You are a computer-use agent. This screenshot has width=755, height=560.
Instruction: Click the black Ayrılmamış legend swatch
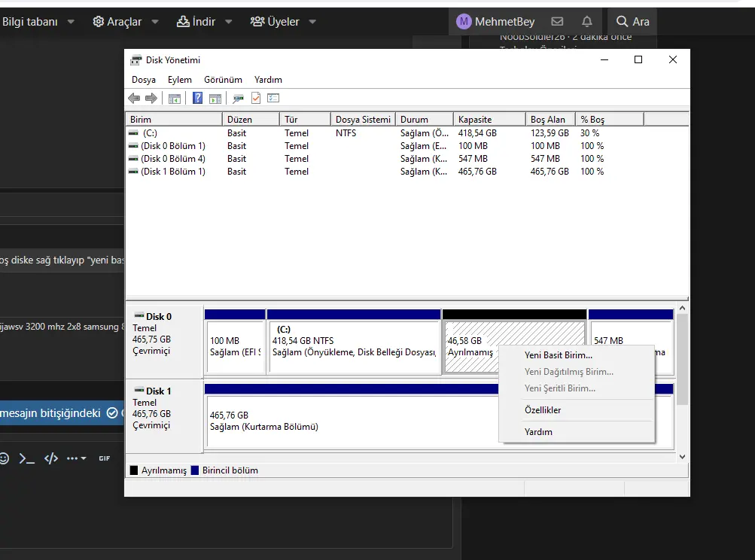click(134, 470)
